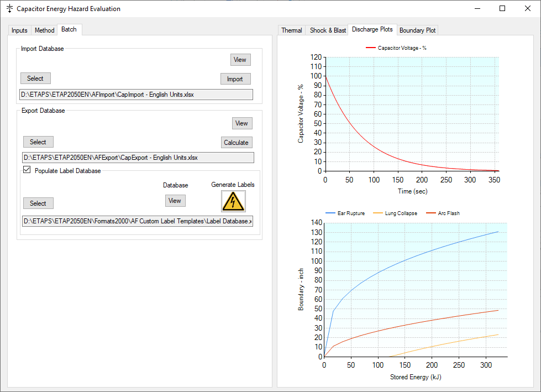View the Import Database spreadsheet
Screen dimensions: 541x392
(x=240, y=59)
